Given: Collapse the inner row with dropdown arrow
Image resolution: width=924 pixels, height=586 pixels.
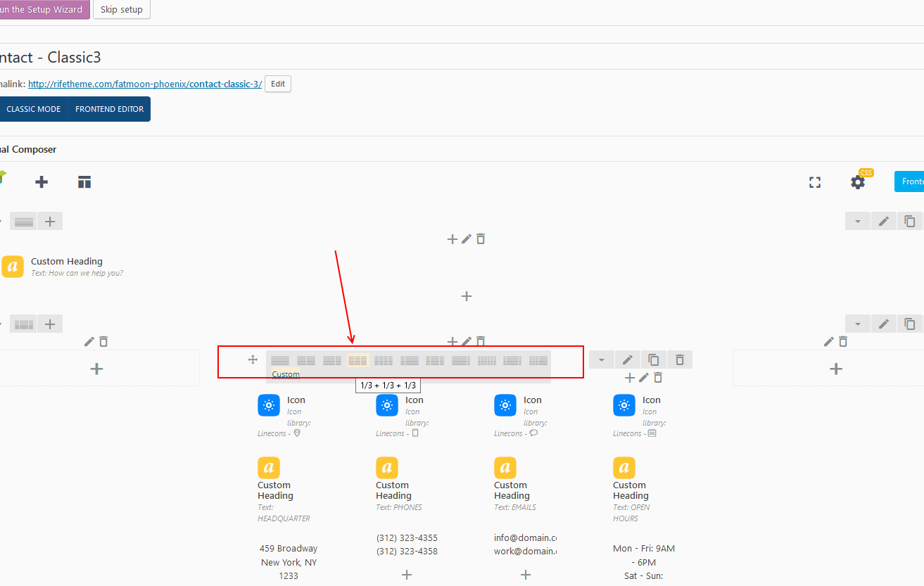Looking at the screenshot, I should [602, 359].
